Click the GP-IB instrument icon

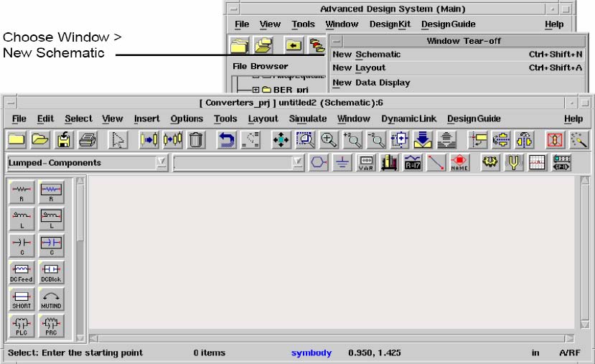(x=561, y=163)
